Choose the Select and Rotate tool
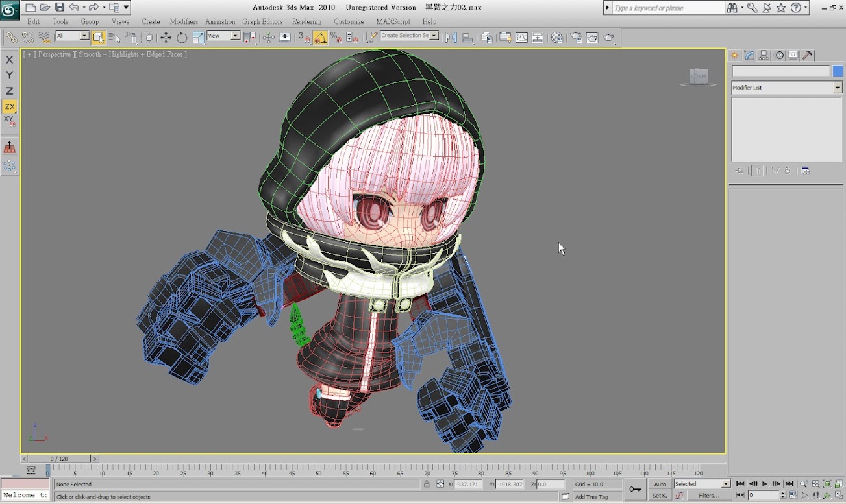This screenshot has height=504, width=846. 182,38
